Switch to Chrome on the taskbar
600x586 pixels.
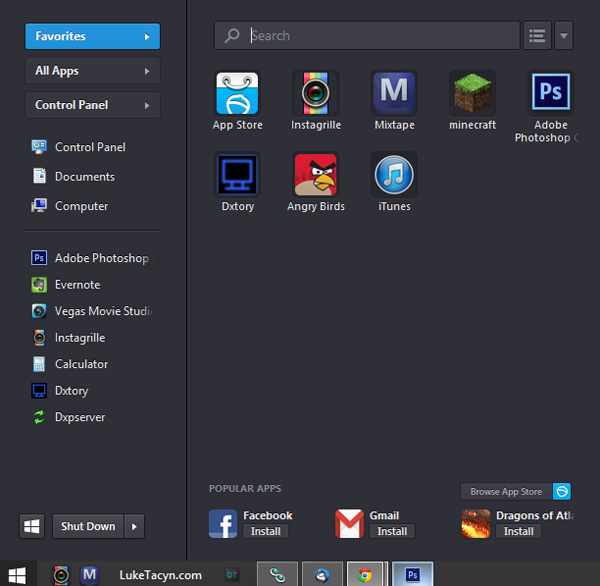pos(365,574)
